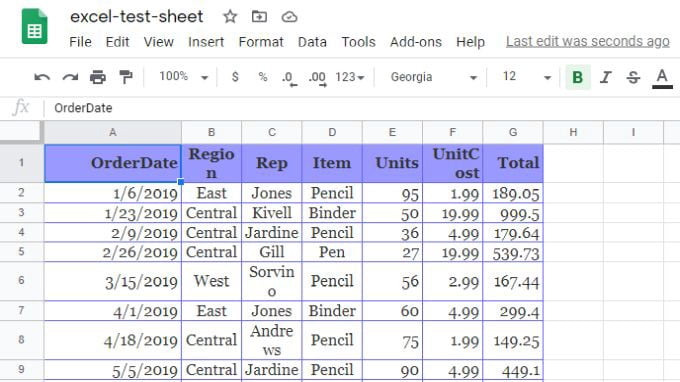Toggle bold formatting
The width and height of the screenshot is (680, 382).
point(578,78)
